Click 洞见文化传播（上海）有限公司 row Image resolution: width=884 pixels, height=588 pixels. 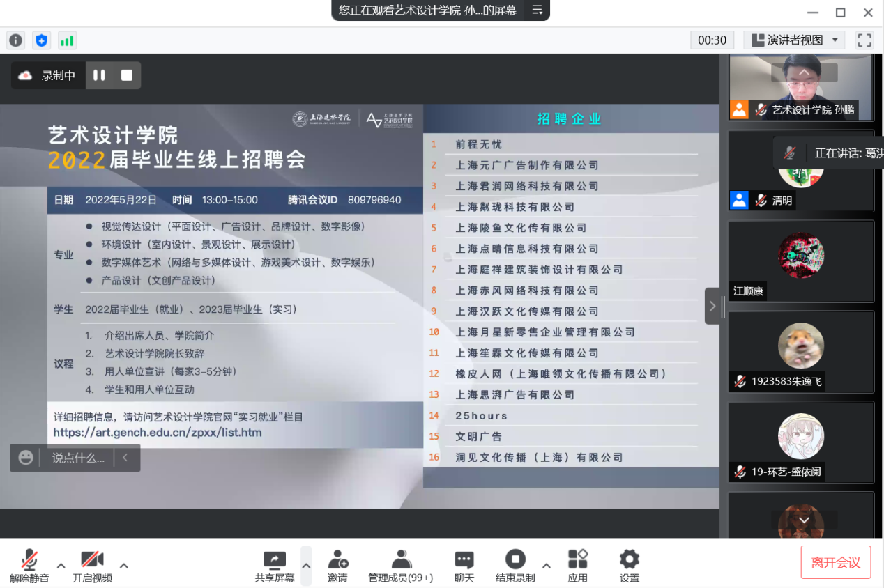coord(539,458)
